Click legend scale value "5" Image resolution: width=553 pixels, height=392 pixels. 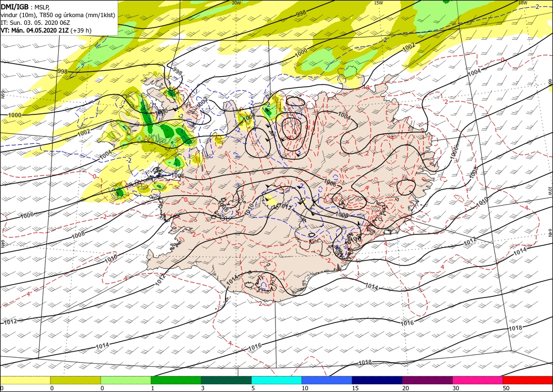tap(253, 388)
